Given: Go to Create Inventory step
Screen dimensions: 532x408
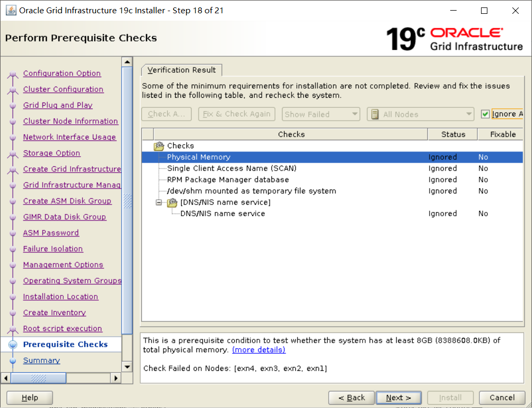Looking at the screenshot, I should tap(54, 312).
